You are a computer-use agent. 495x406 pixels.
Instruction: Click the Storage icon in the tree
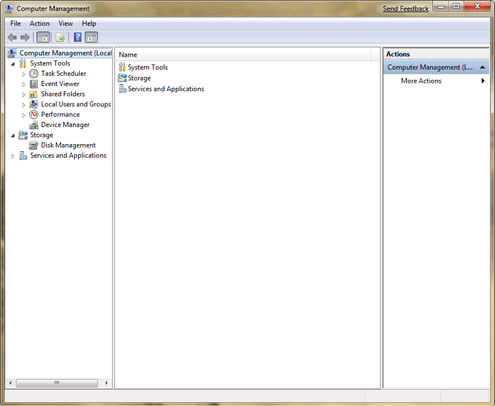pyautogui.click(x=23, y=135)
